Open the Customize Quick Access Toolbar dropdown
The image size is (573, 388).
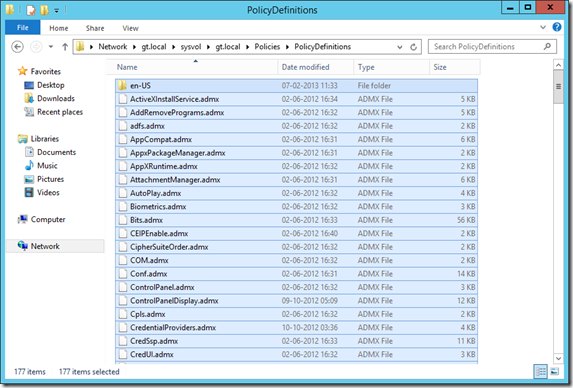[57, 11]
